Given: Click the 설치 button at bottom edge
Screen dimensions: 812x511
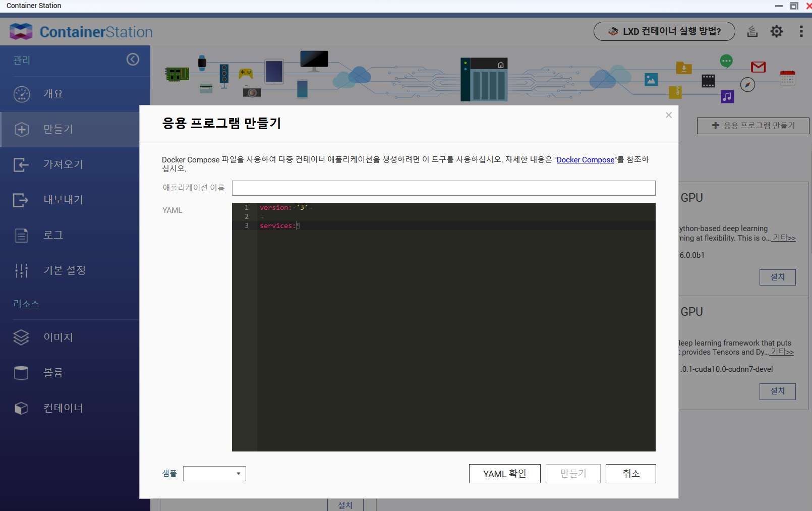Looking at the screenshot, I should coord(345,505).
